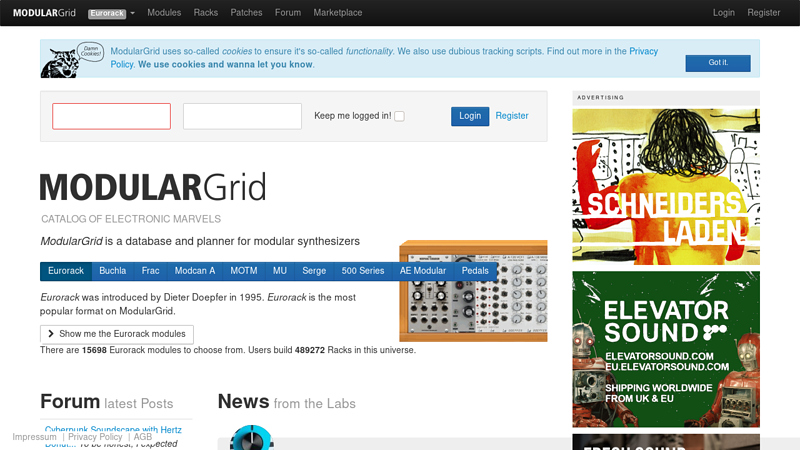The width and height of the screenshot is (800, 450).
Task: Click the blue knob news icon
Action: [x=252, y=437]
